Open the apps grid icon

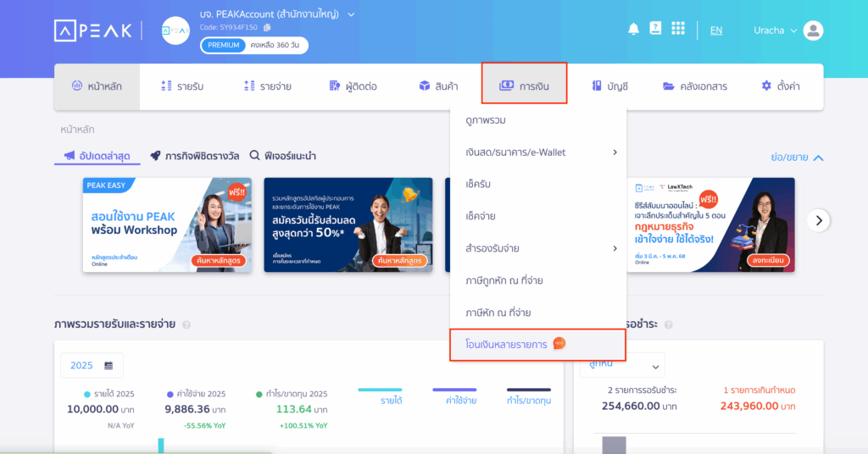tap(678, 28)
